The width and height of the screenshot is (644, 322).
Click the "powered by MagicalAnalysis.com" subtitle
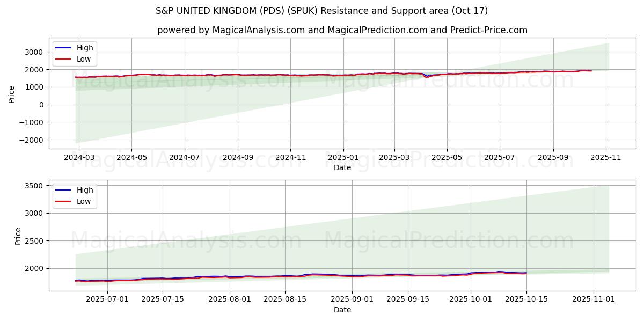point(342,30)
